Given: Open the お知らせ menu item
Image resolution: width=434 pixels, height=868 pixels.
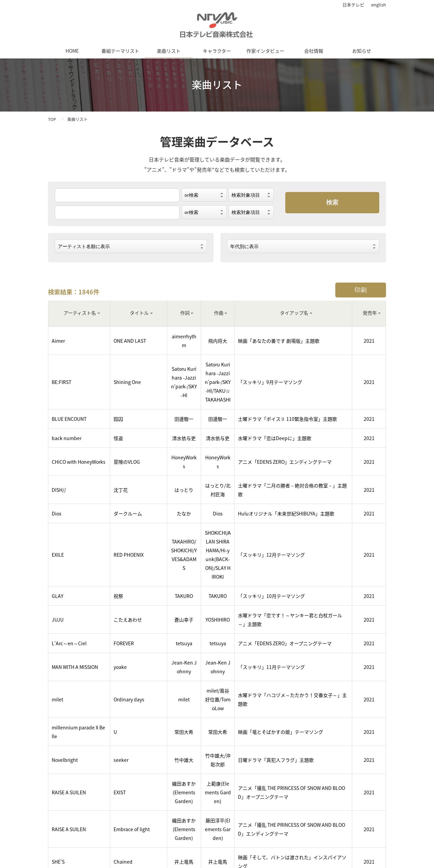Looking at the screenshot, I should (362, 51).
